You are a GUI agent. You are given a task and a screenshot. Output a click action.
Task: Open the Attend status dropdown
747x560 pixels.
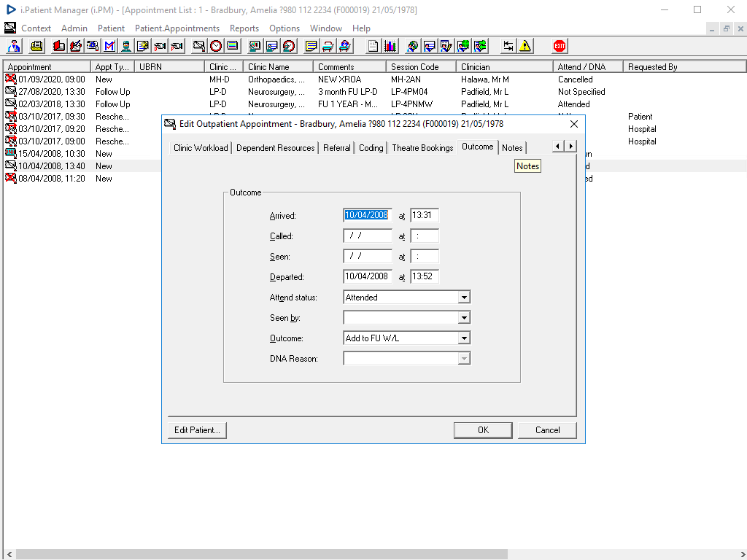click(464, 297)
